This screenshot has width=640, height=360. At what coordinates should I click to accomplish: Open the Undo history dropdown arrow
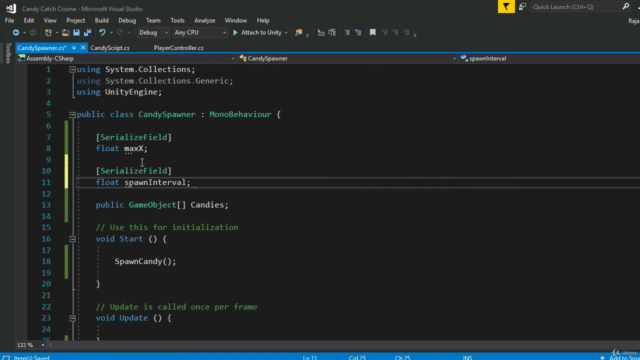(111, 33)
